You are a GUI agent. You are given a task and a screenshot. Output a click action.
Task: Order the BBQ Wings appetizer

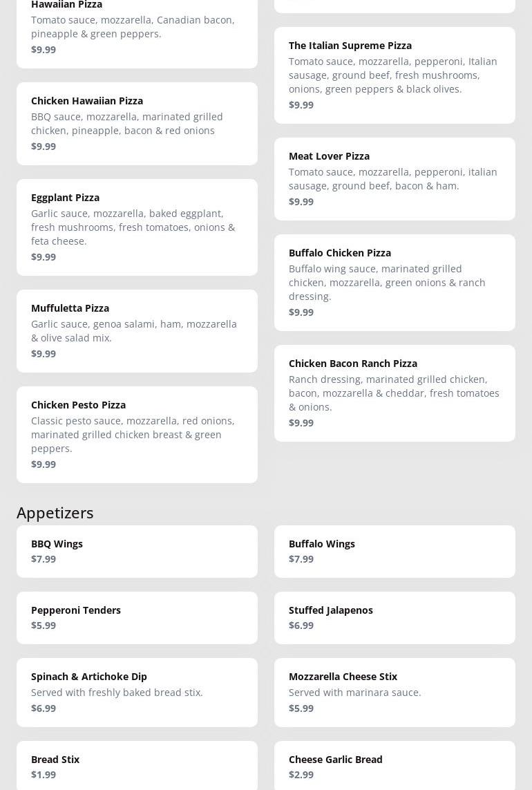(x=137, y=551)
